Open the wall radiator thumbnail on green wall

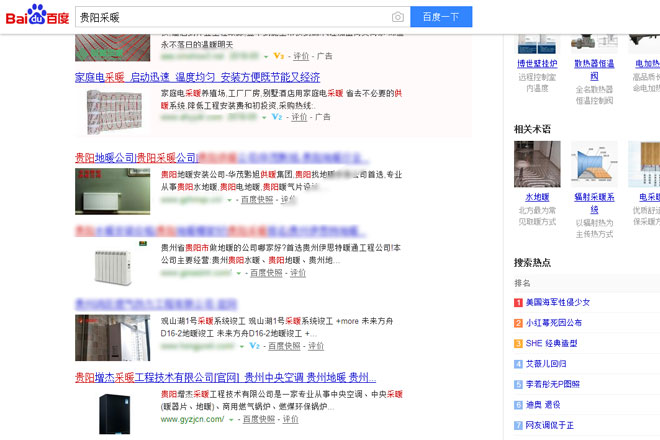point(112,192)
